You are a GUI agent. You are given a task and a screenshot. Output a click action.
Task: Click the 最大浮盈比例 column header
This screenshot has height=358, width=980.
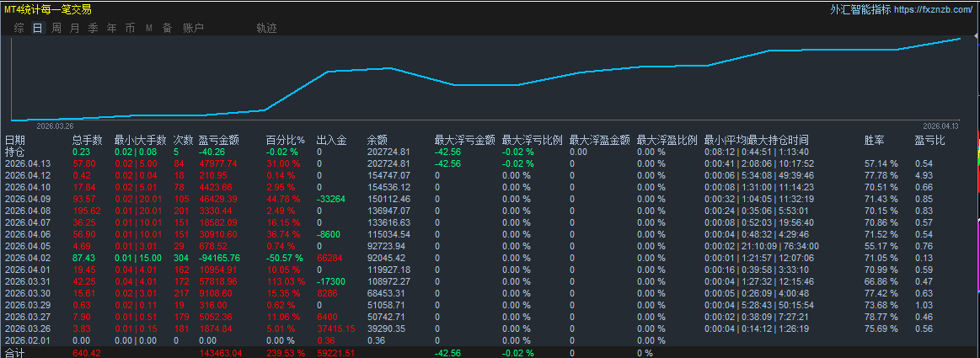[667, 140]
